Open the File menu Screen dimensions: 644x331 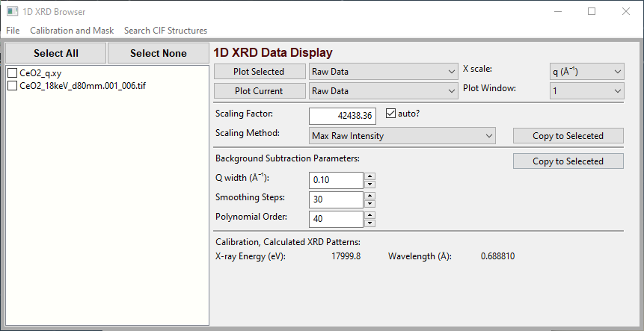point(13,31)
